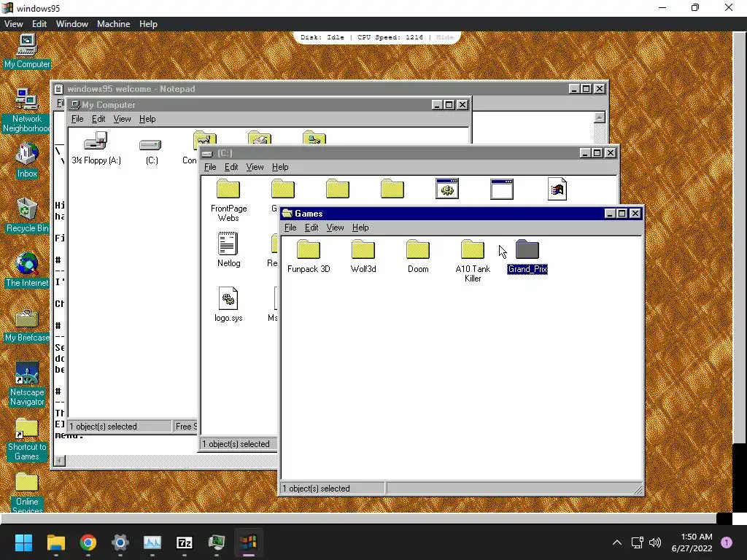Maximize the My Computer window
This screenshot has height=560, width=747.
(x=449, y=105)
